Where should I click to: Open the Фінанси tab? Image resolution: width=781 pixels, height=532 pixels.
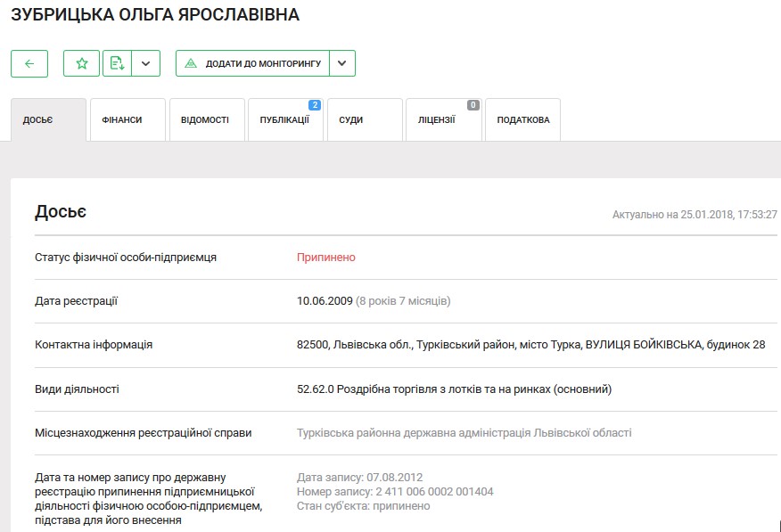coord(127,120)
